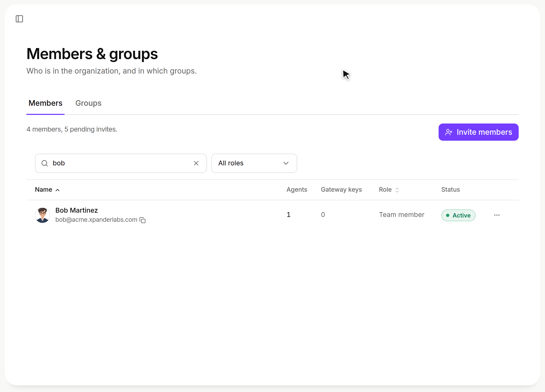Viewport: 545px width, 392px height.
Task: Click the Gateway keys count 0 for Bob
Action: tap(323, 215)
